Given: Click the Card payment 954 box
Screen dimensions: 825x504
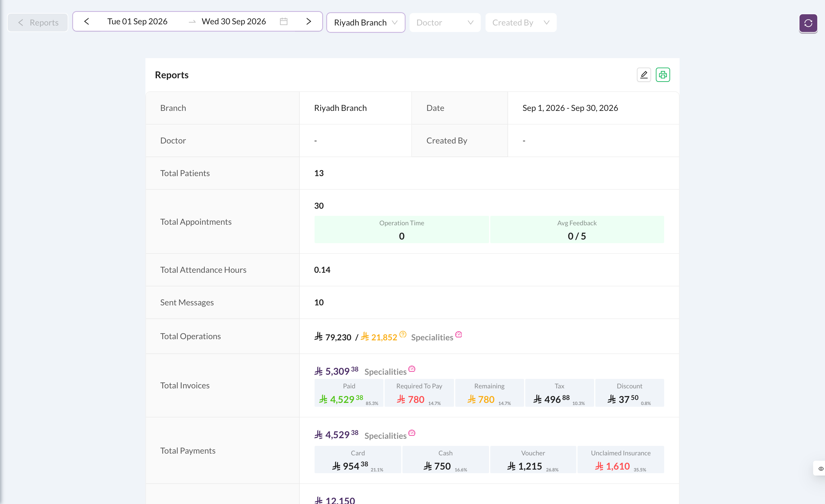Looking at the screenshot, I should tap(358, 460).
